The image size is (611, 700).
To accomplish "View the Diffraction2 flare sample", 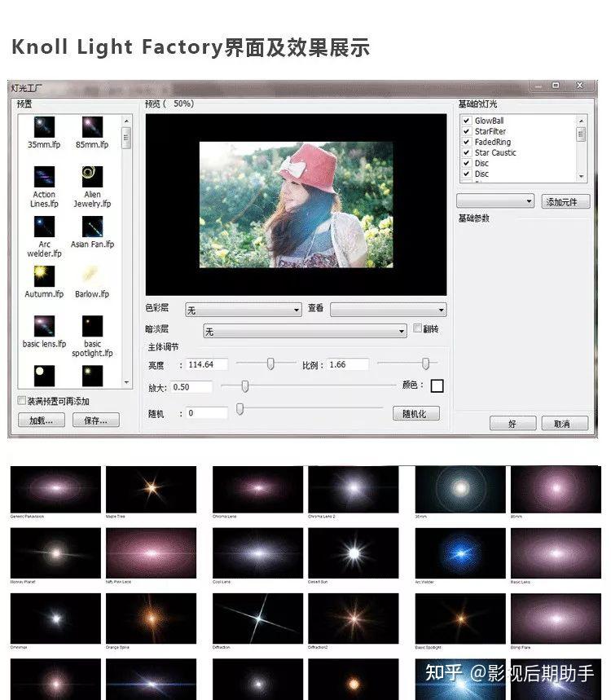I will point(354,619).
